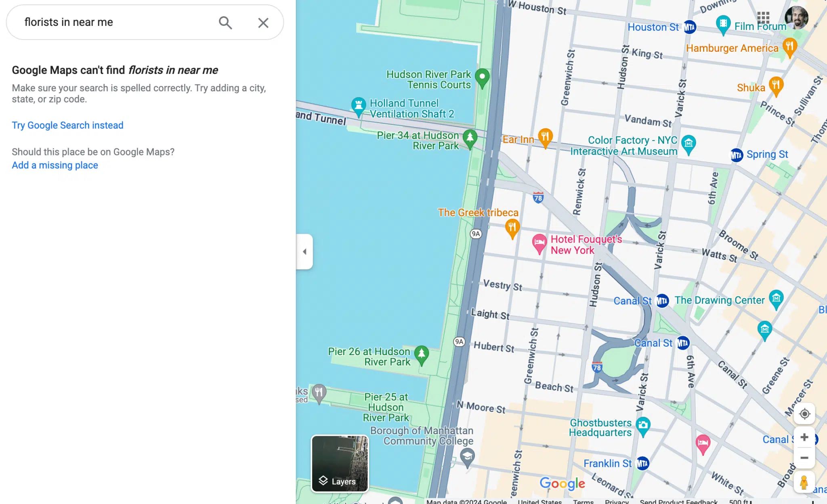The width and height of the screenshot is (827, 504).
Task: Select Pier 26 at Hudson River Park pin
Action: 422,356
